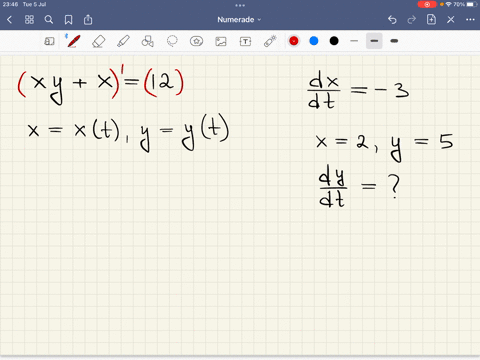
Task: Undo the last stroke
Action: point(392,20)
